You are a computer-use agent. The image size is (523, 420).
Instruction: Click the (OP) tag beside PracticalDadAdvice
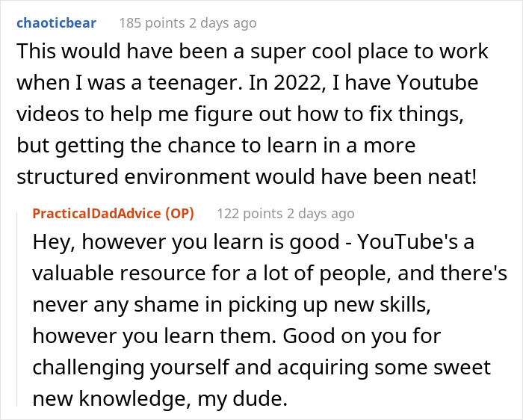coord(179,213)
